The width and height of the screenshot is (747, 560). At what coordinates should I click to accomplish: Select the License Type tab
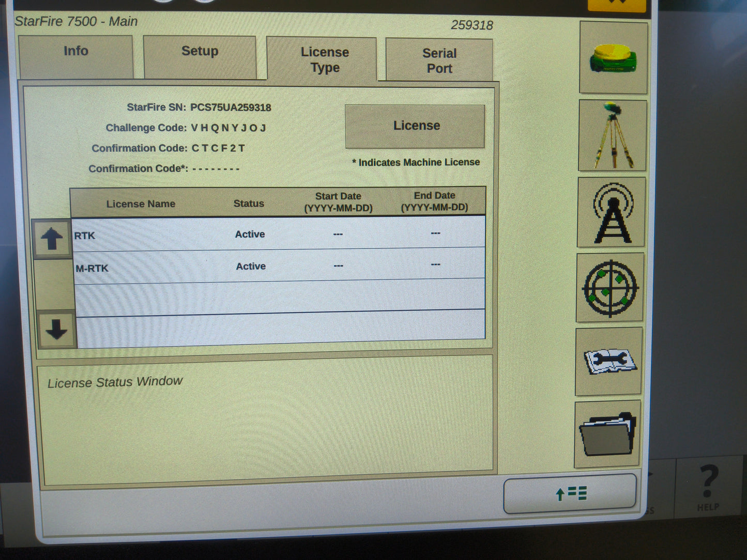pyautogui.click(x=324, y=59)
